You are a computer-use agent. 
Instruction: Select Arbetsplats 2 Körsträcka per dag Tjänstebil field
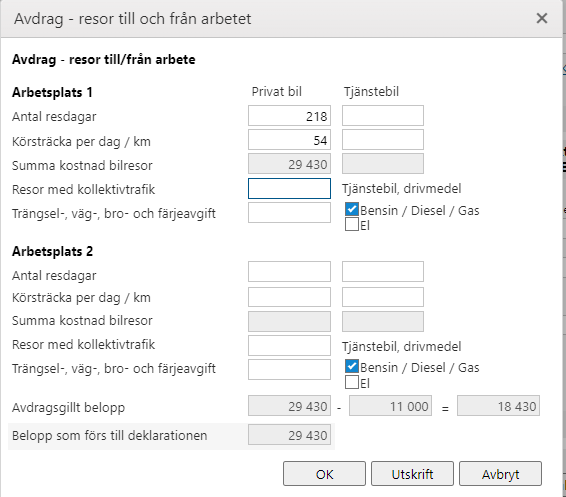pos(383,297)
